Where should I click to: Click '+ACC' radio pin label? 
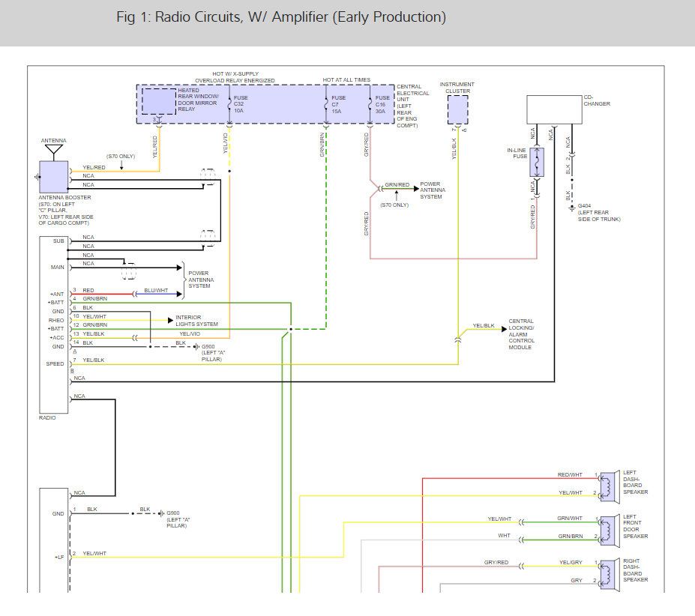[57, 338]
